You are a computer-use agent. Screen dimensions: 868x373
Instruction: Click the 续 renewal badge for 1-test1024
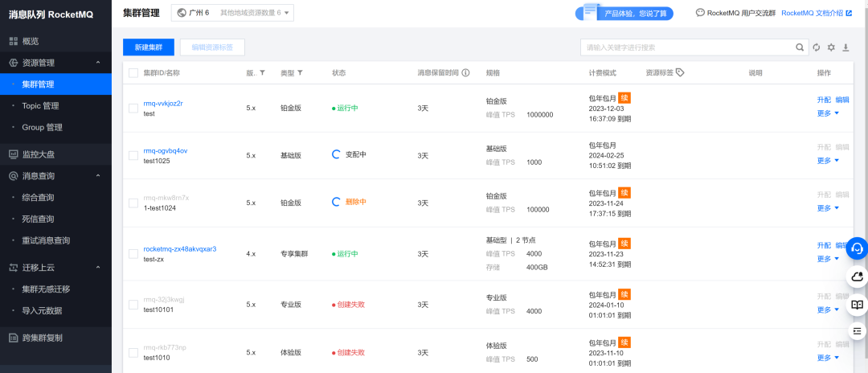(624, 193)
